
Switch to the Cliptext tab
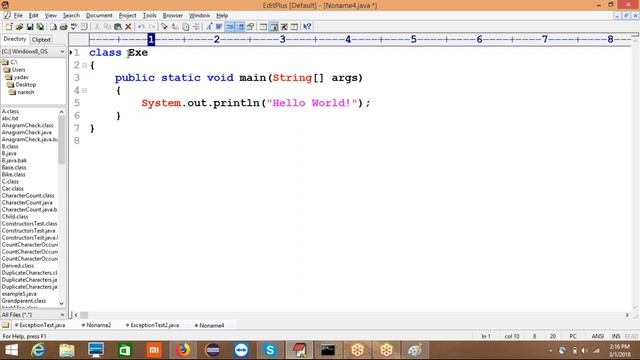coord(41,40)
